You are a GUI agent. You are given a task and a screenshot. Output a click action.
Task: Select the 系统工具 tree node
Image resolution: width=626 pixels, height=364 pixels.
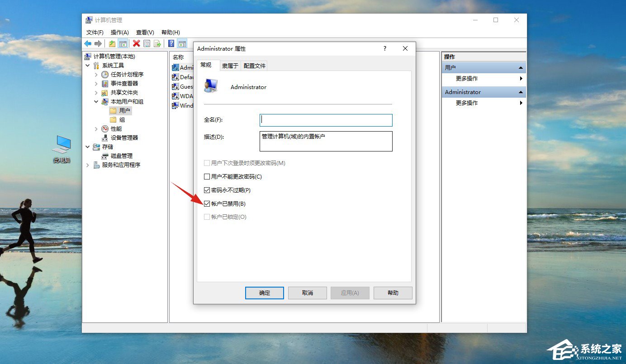108,66
